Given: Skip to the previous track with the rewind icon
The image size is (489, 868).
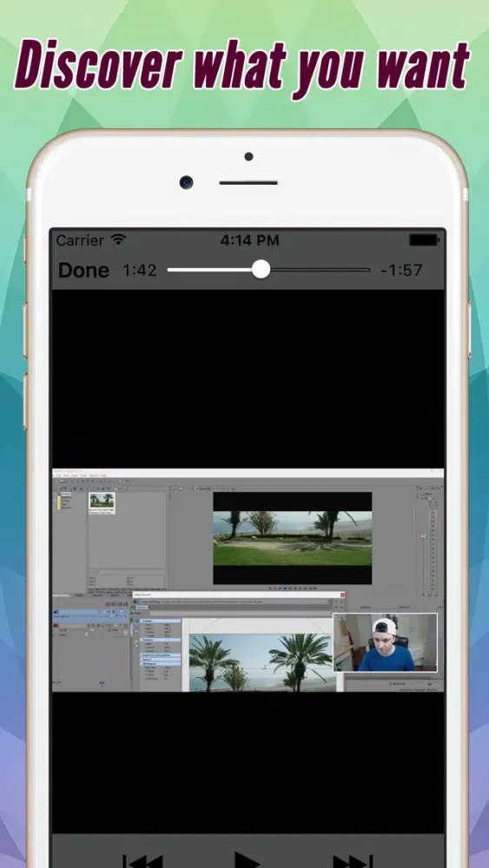Looking at the screenshot, I should (x=142, y=862).
